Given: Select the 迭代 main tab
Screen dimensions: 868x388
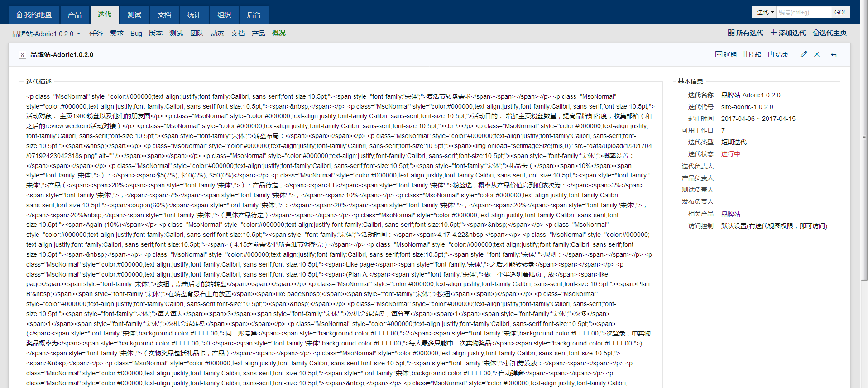Looking at the screenshot, I should [x=105, y=14].
